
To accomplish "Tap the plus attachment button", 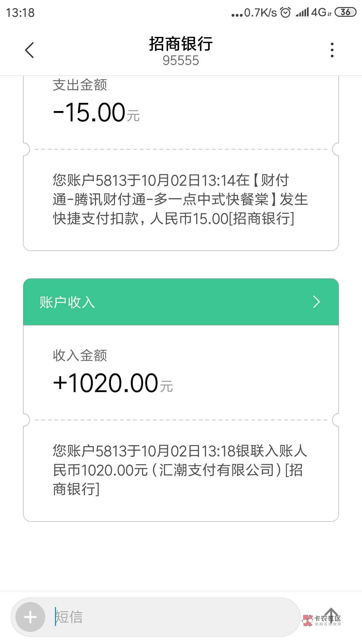I will 31,617.
